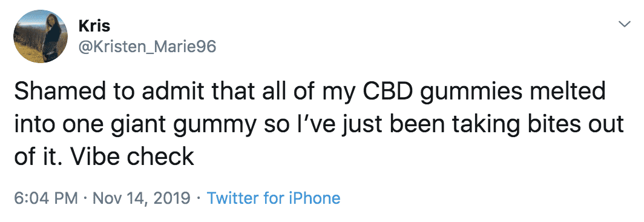The width and height of the screenshot is (644, 222).
Task: Expand the tweet options chevron
Action: tap(624, 25)
